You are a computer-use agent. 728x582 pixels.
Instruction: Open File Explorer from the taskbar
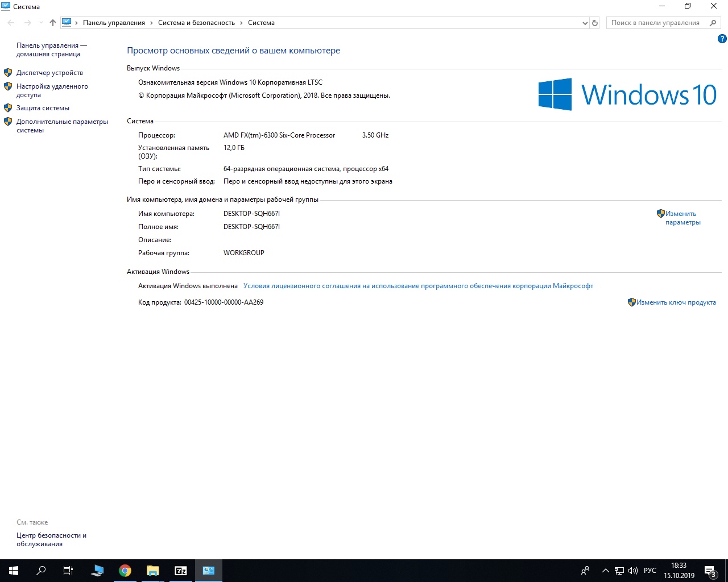(152, 571)
